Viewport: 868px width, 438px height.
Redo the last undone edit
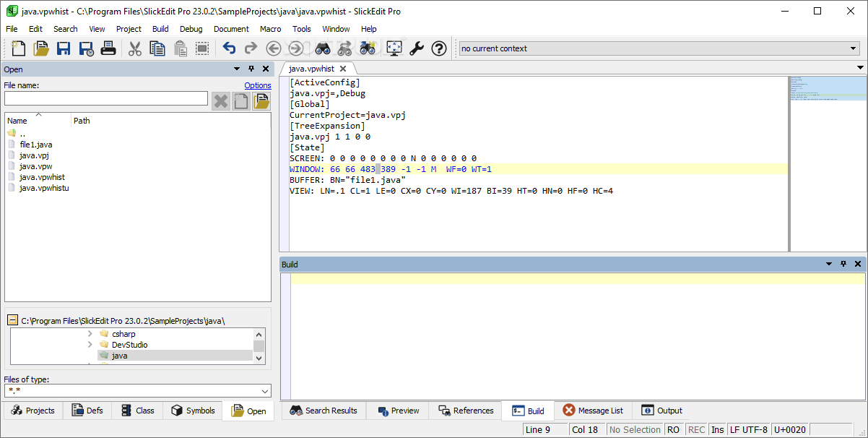point(251,48)
